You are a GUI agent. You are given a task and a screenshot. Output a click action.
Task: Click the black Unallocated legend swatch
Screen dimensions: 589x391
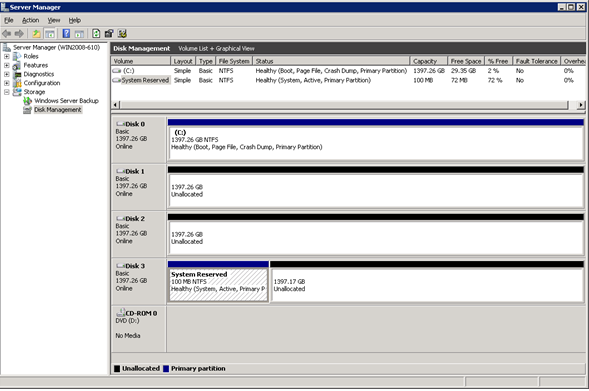click(117, 368)
